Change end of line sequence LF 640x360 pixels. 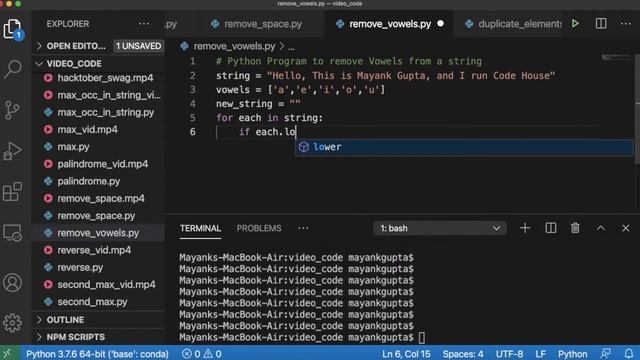point(540,353)
